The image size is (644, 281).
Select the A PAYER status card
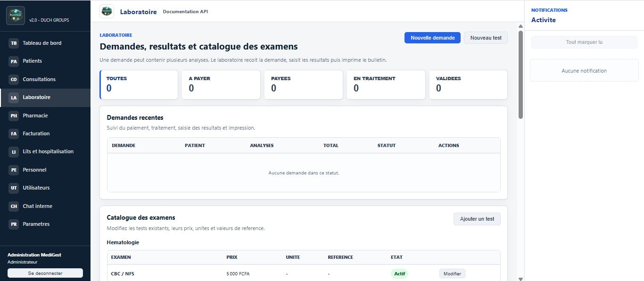221,85
